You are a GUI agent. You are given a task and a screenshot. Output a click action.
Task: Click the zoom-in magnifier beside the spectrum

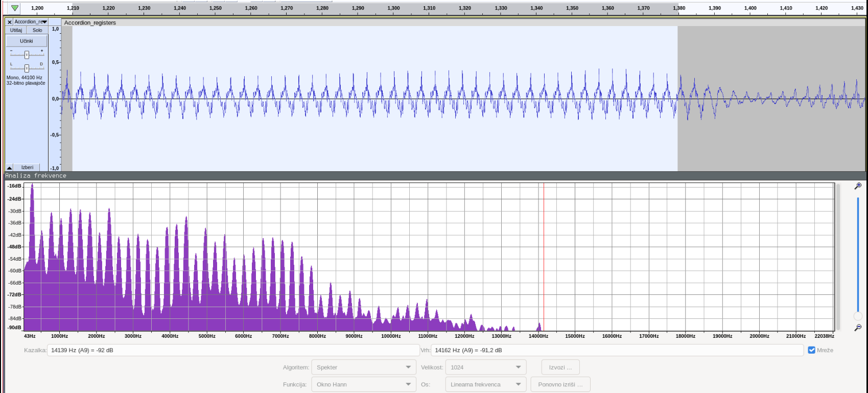point(858,186)
